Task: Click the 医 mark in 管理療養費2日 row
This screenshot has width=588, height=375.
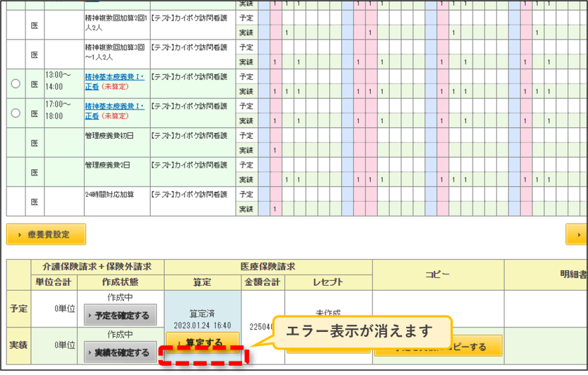Action: (35, 173)
